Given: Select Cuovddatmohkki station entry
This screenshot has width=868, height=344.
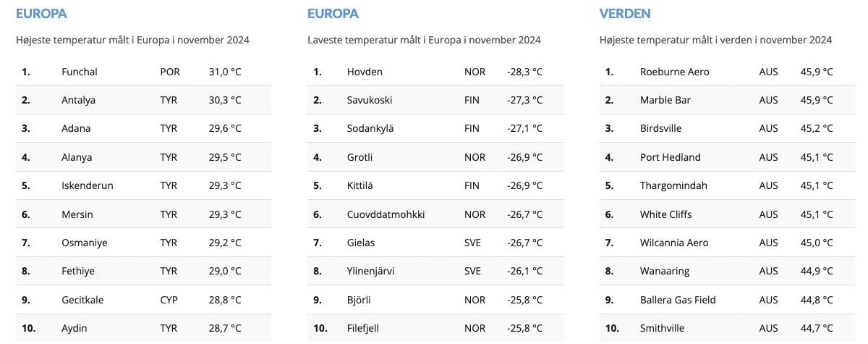Looking at the screenshot, I should pyautogui.click(x=386, y=214).
